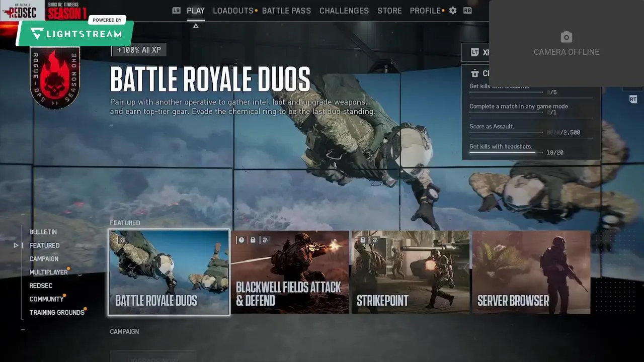Open the Store tab
This screenshot has width=644, height=362.
[x=389, y=11]
